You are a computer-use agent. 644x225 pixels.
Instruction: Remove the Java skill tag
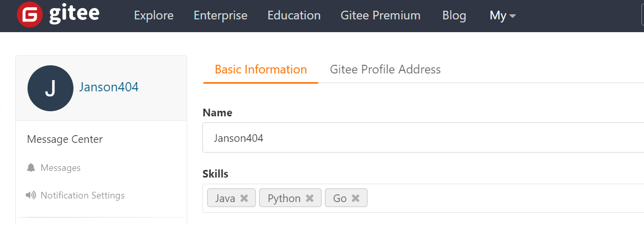244,198
